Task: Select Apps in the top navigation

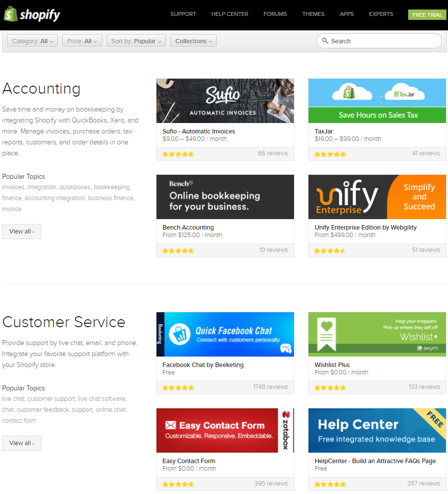Action: pos(347,14)
